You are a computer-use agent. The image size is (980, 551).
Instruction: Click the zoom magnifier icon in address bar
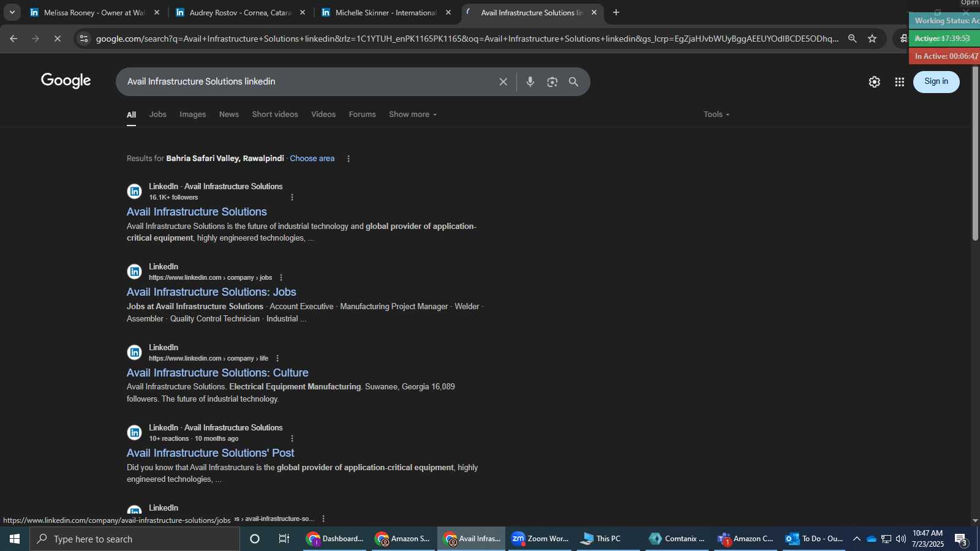coord(852,39)
